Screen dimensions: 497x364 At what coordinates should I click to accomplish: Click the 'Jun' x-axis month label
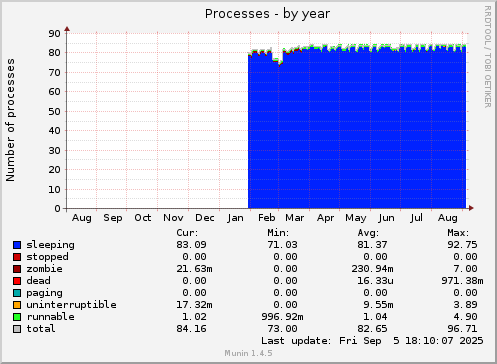(387, 218)
